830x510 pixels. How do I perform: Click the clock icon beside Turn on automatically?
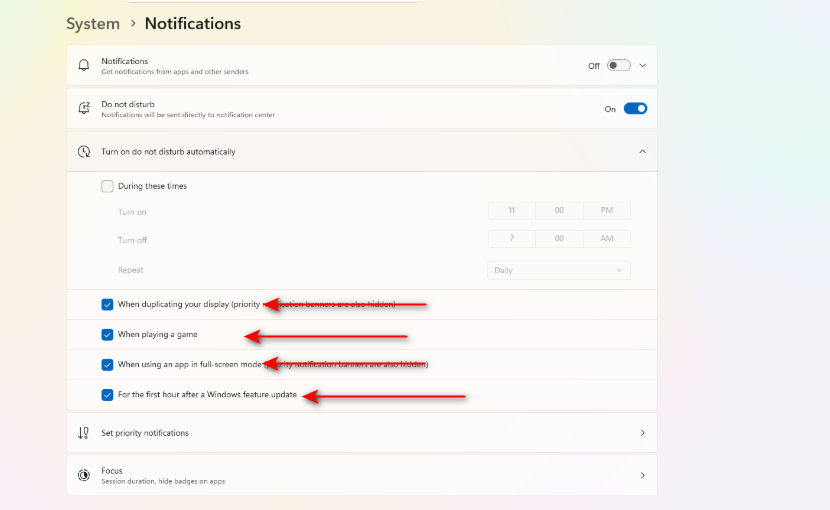(x=84, y=151)
